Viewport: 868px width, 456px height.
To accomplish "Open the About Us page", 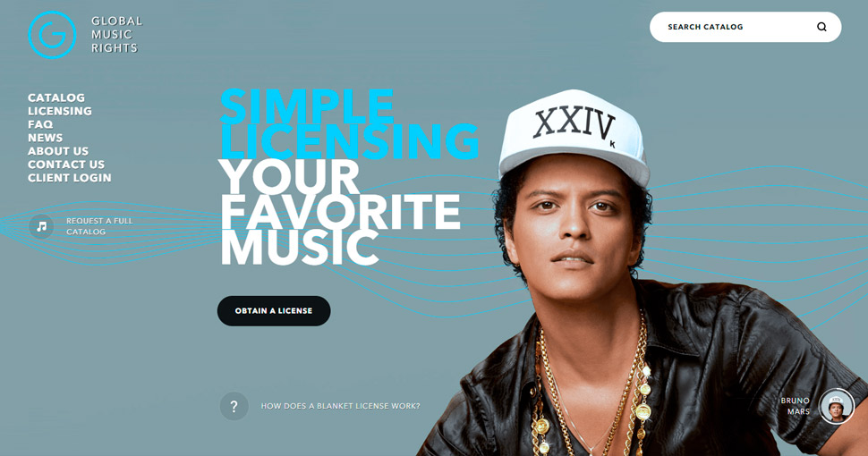I will pos(58,150).
